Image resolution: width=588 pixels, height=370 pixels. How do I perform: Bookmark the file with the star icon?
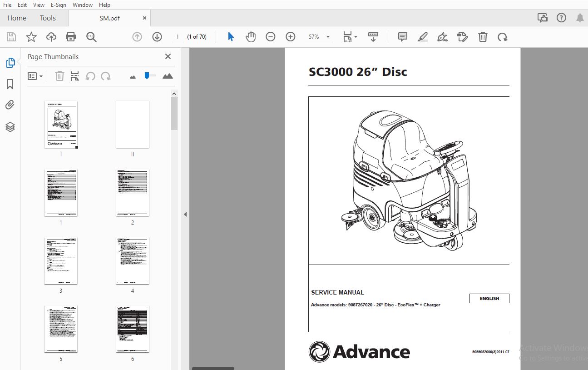31,37
